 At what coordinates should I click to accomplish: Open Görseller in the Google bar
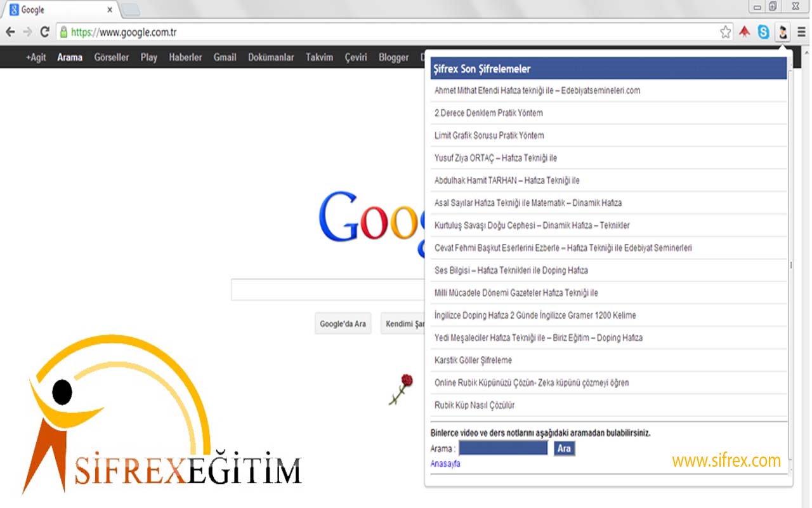coord(112,57)
